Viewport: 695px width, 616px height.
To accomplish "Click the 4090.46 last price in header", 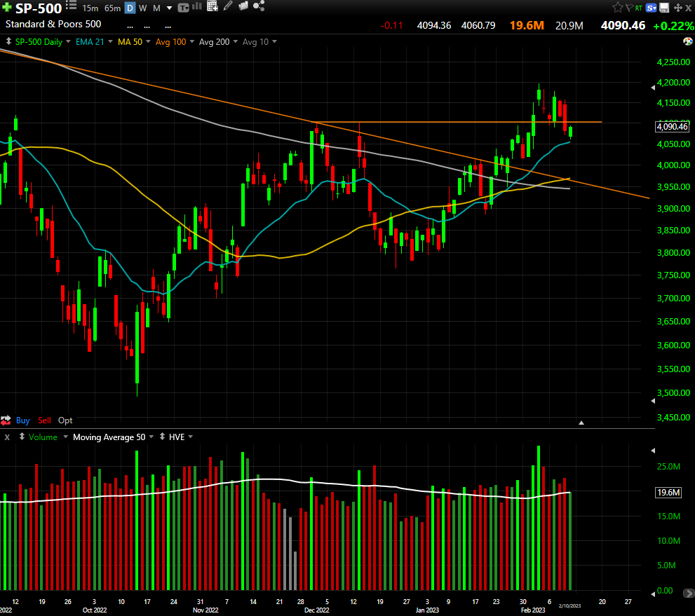I will point(623,25).
